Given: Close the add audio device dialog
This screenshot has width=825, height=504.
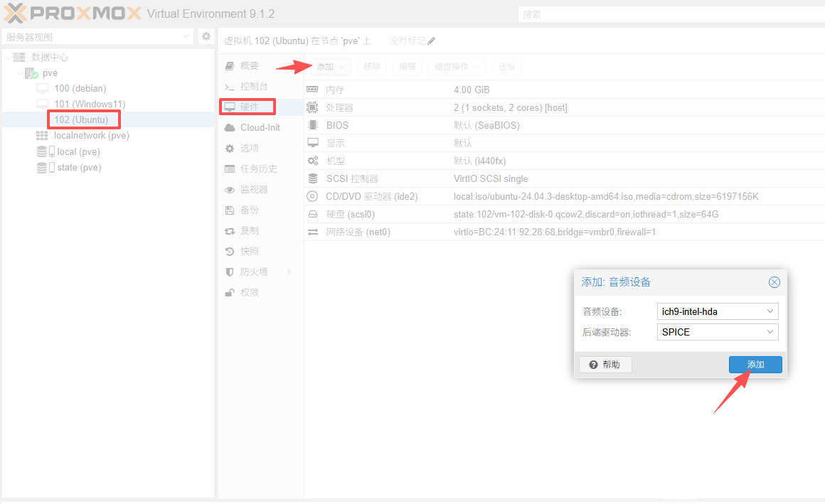Looking at the screenshot, I should tap(775, 282).
